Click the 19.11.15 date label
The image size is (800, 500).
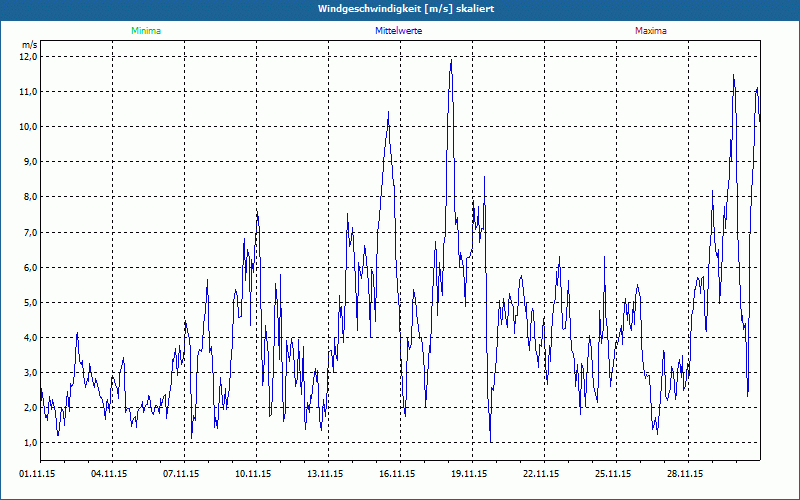pos(469,474)
